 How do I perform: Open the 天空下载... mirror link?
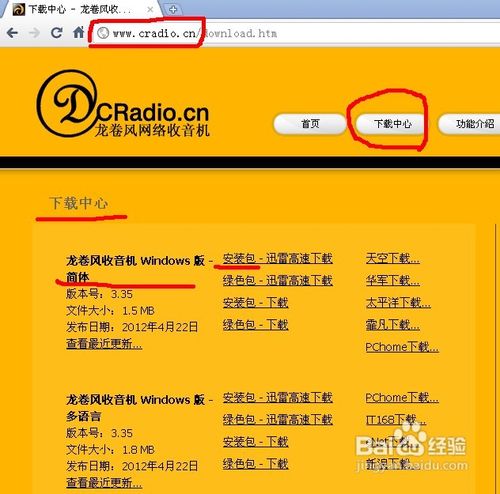coord(392,258)
